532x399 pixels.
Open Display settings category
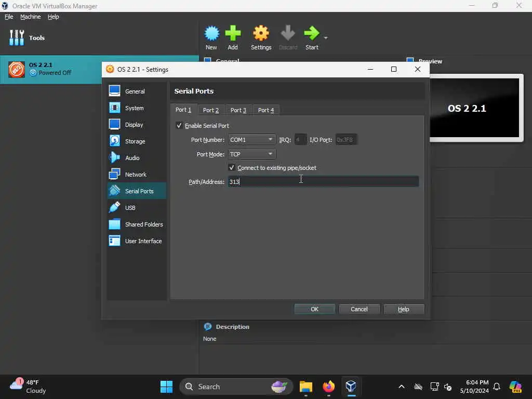[x=137, y=125]
